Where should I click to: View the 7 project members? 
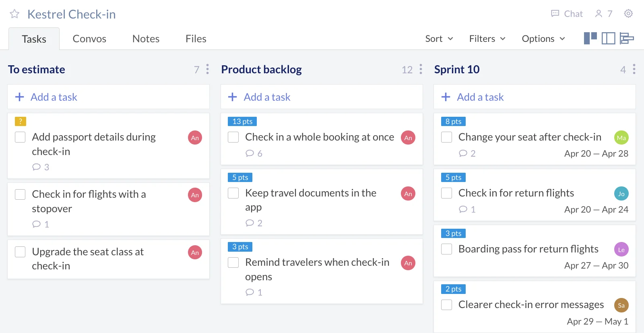604,14
